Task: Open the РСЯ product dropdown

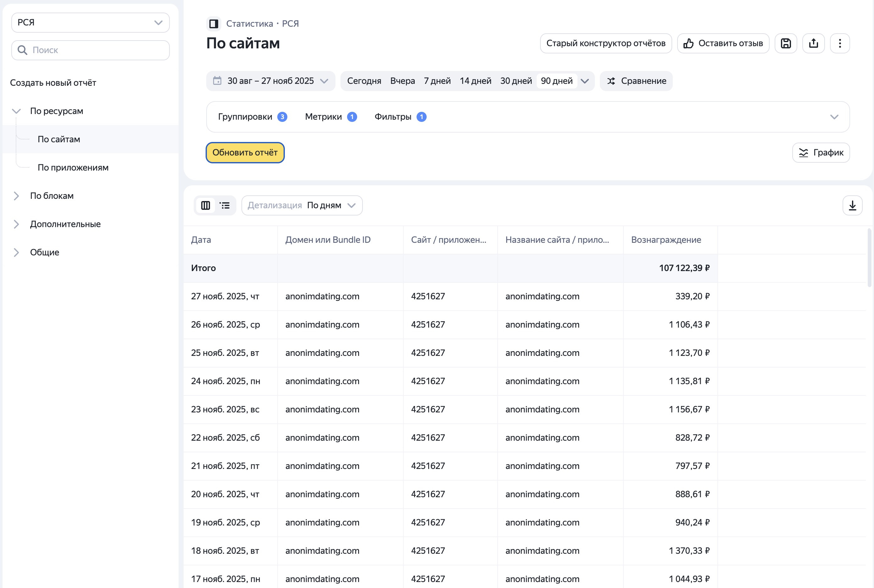Action: pos(90,23)
